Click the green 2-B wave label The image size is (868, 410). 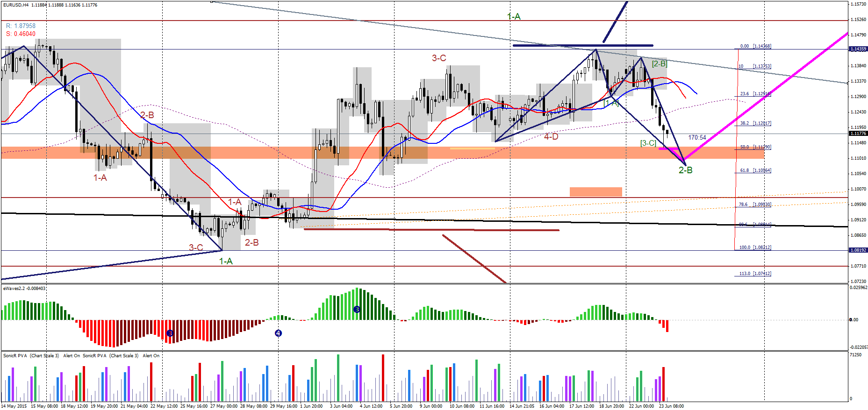tap(685, 170)
